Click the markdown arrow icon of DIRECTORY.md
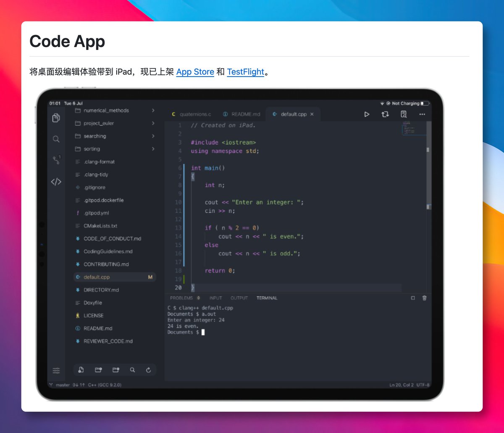504x433 pixels. [x=78, y=290]
